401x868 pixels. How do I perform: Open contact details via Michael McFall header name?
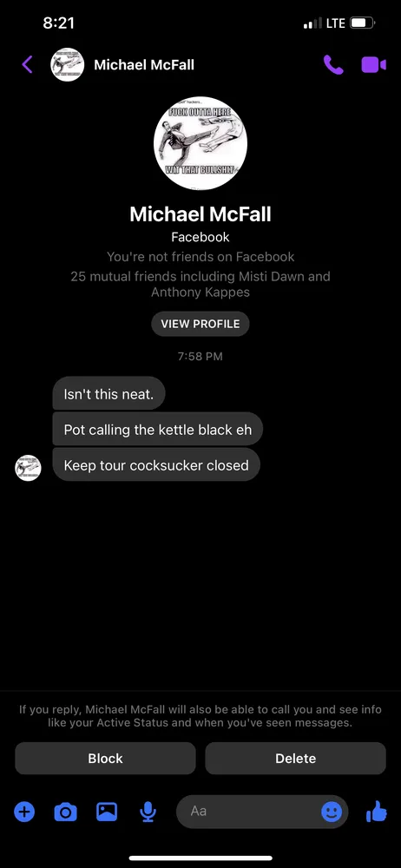(x=144, y=65)
